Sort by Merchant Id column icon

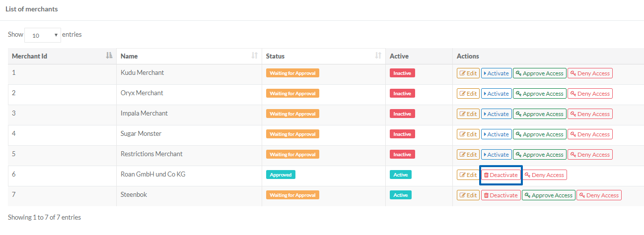tap(109, 56)
